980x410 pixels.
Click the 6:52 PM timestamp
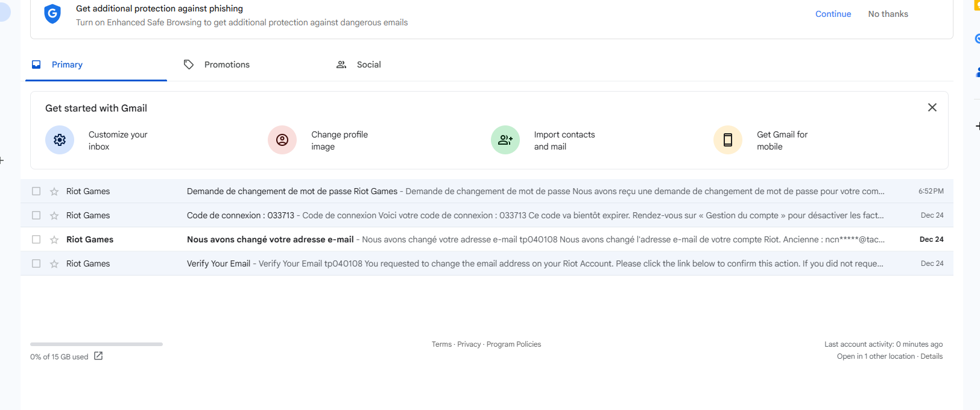[931, 191]
